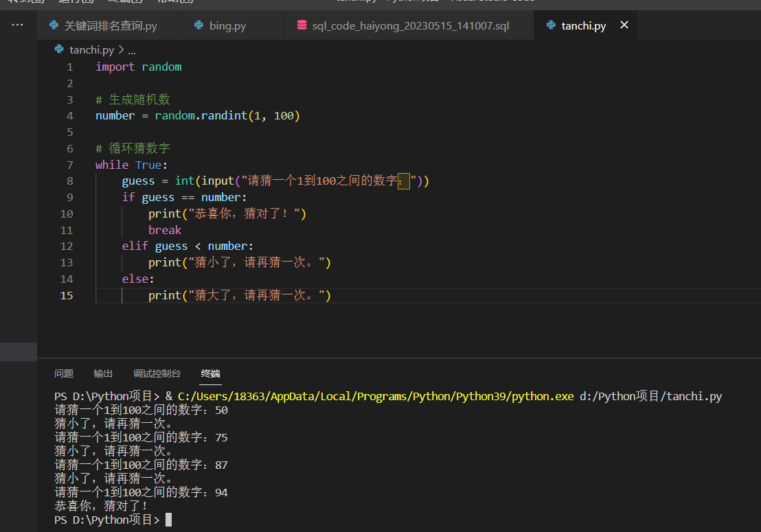This screenshot has width=761, height=532.
Task: Click terminal output '恭喜你，猜对了！'
Action: point(102,506)
